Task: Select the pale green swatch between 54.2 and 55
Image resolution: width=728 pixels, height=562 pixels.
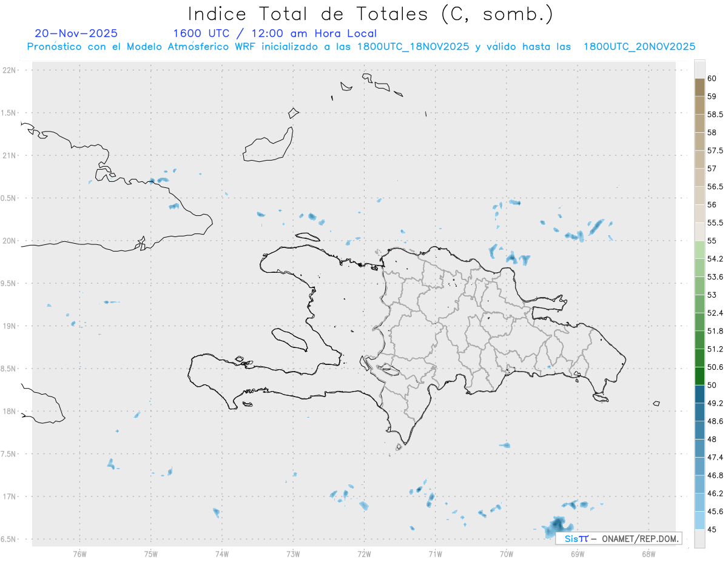Action: pos(699,250)
